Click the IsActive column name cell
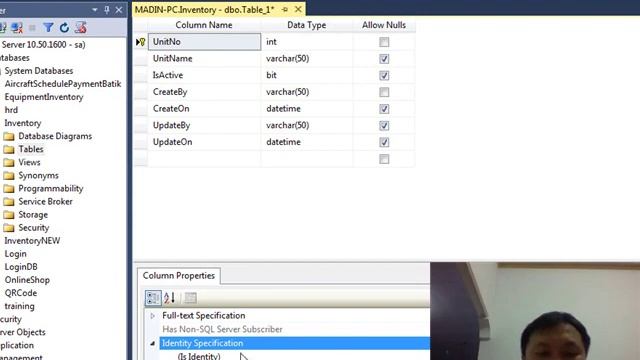This screenshot has width=640, height=360. 204,75
